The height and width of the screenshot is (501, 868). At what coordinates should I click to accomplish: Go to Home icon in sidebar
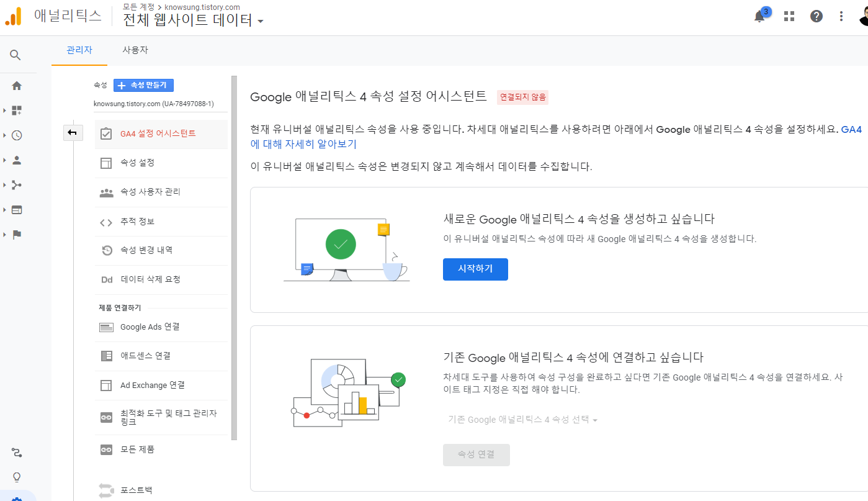click(x=17, y=86)
